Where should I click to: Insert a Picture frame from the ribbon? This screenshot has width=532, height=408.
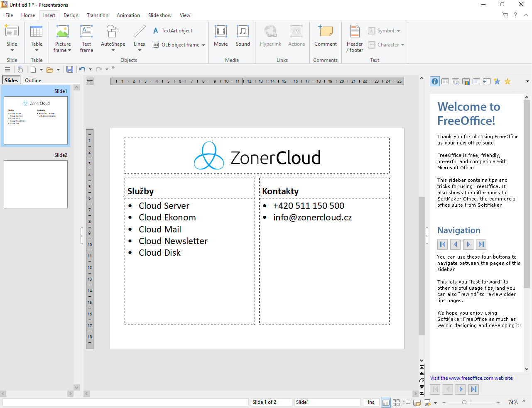coord(63,33)
